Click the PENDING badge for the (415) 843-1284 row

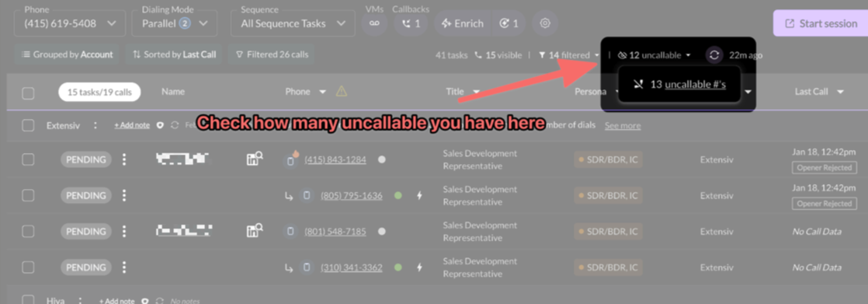[86, 159]
